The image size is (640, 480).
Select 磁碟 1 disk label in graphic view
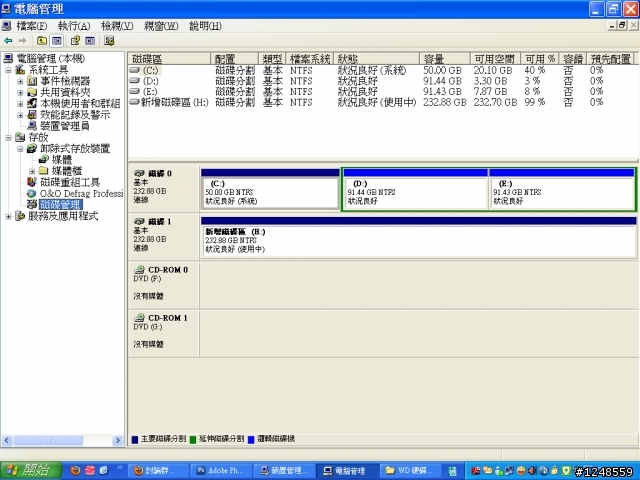pyautogui.click(x=163, y=236)
